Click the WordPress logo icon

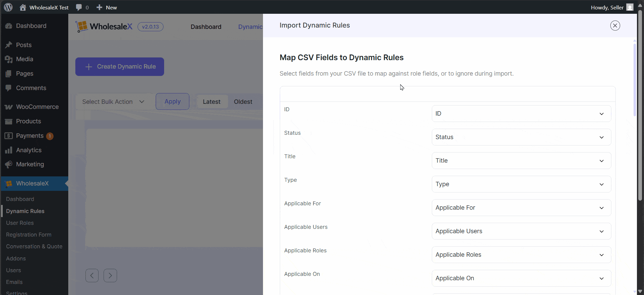tap(8, 7)
